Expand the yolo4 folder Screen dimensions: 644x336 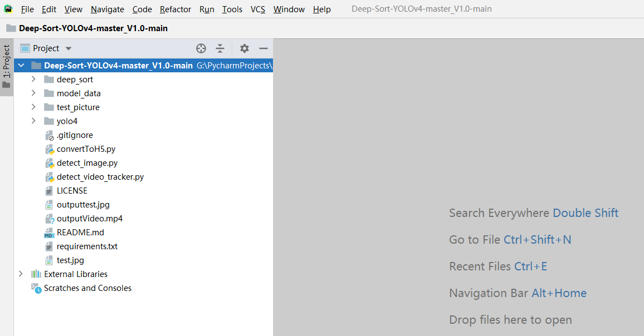pos(33,121)
